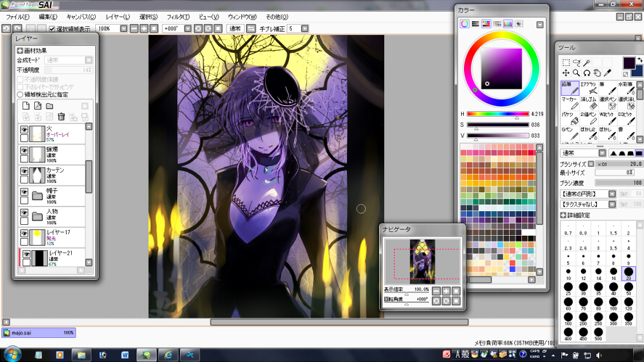Viewport: 644px width, 362px height.
Task: Pick brush size 20 preset
Action: 629,273
